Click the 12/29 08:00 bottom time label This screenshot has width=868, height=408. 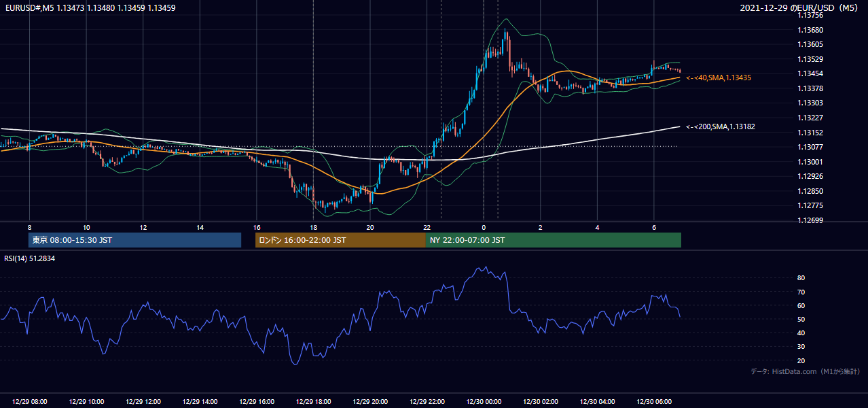point(29,402)
